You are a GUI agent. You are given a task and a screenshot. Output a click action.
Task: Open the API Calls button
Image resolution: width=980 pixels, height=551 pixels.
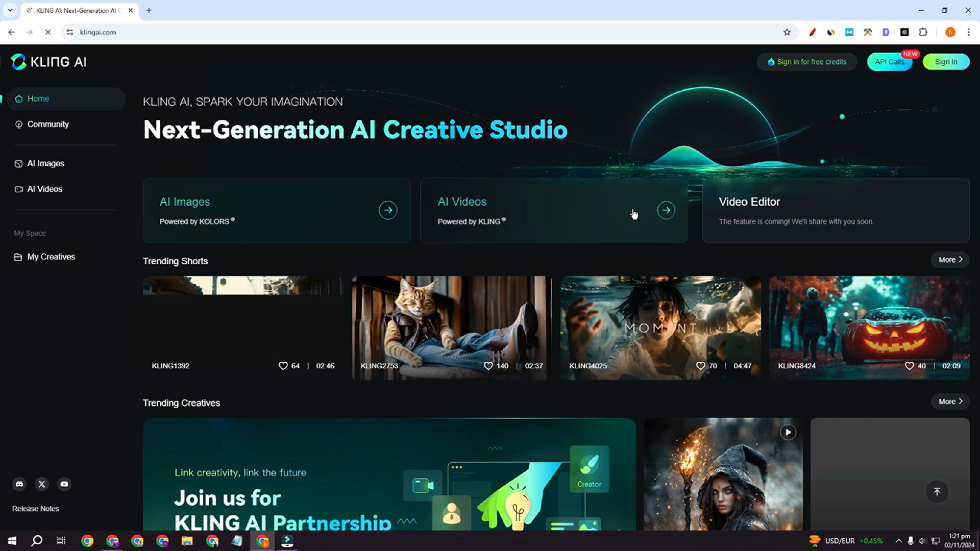click(890, 62)
